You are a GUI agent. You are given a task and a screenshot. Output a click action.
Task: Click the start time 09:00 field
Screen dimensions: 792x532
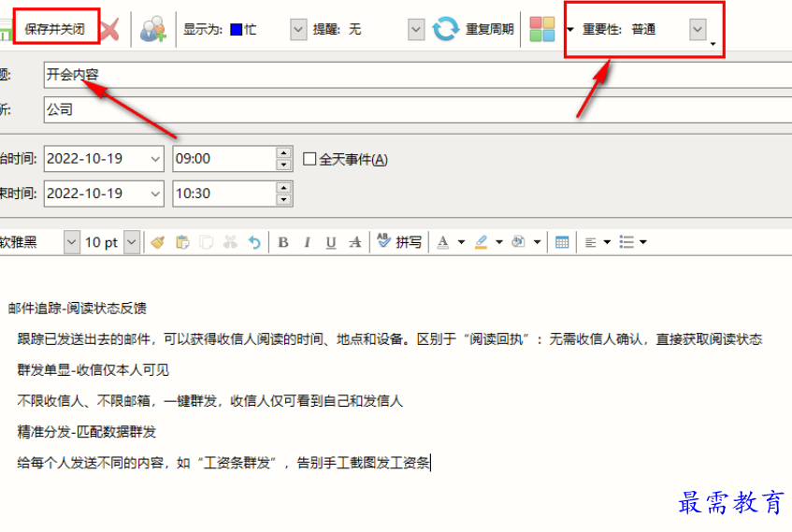tap(224, 159)
